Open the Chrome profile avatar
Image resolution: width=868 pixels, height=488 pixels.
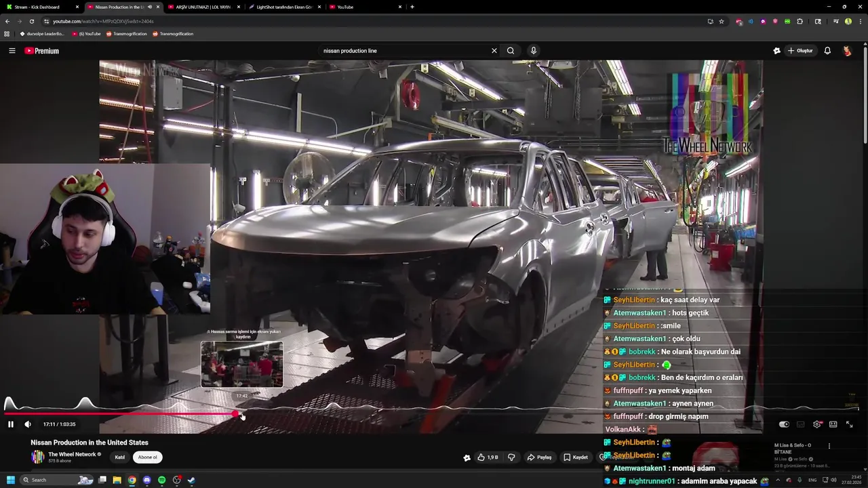(x=848, y=21)
